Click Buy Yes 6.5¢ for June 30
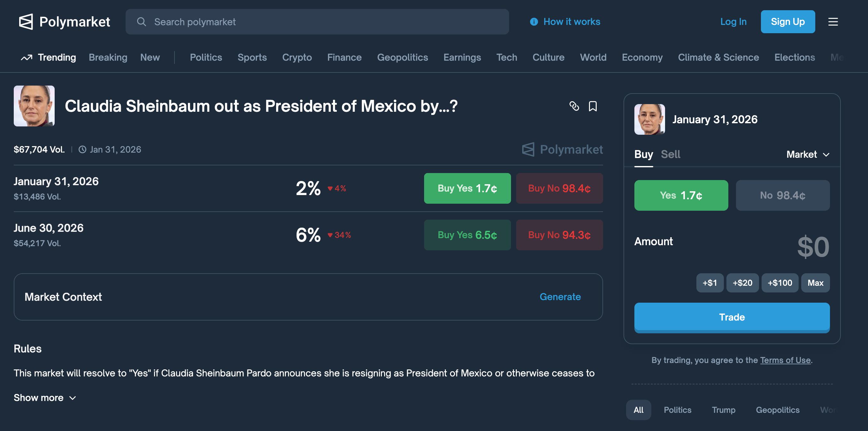Screen dimensions: 868x431 coord(467,235)
